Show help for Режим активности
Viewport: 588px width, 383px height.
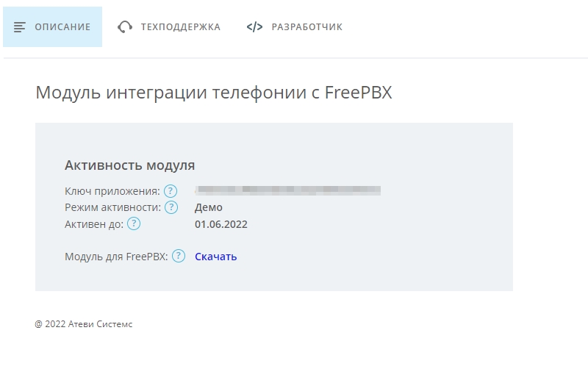point(172,207)
